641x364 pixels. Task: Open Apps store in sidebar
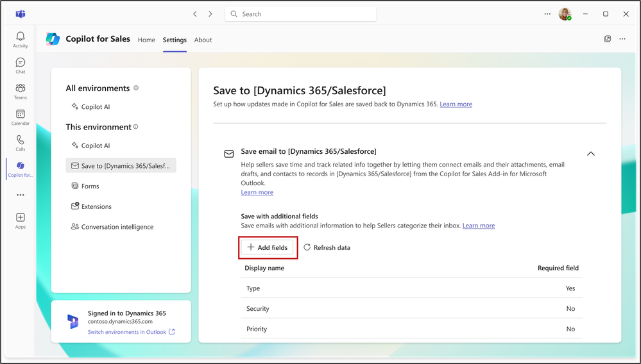tap(20, 220)
